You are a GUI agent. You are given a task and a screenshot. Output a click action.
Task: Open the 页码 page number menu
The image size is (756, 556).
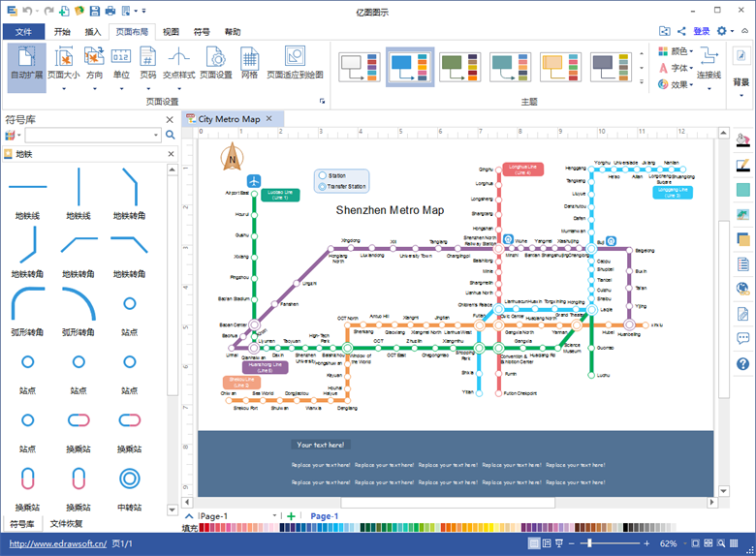pyautogui.click(x=148, y=68)
